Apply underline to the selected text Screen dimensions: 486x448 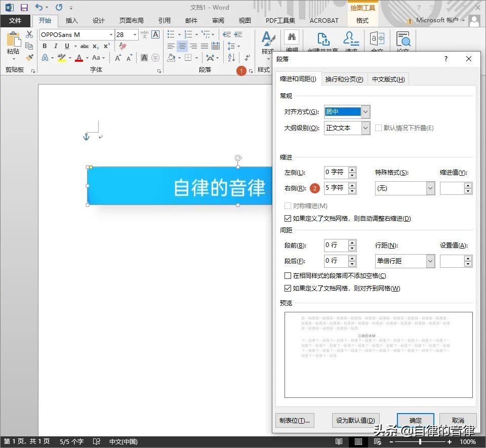(67, 46)
